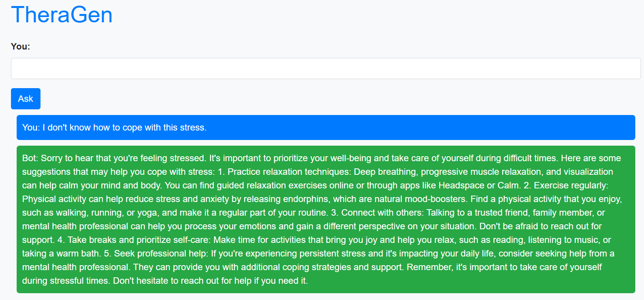644x300 pixels.
Task: Select the blue user stress message bubble
Action: [325, 127]
